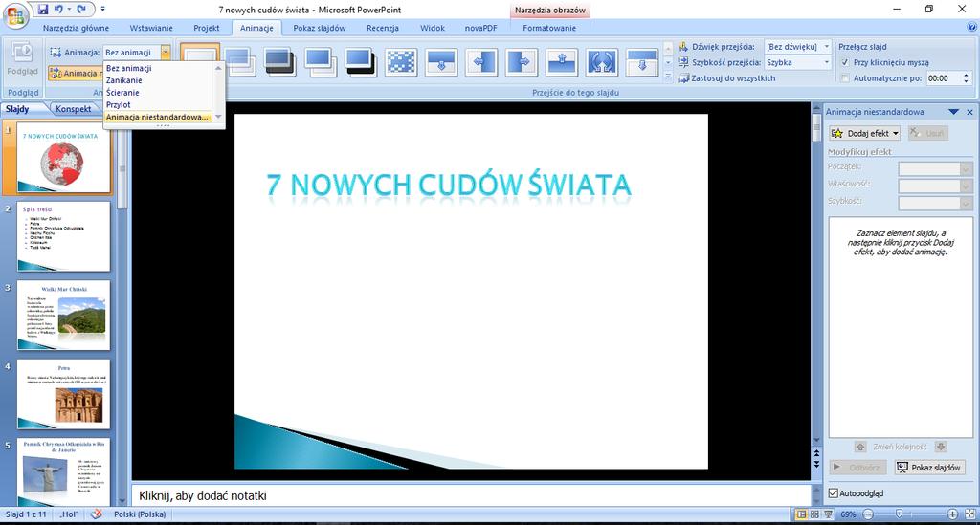Apply the last transition with down arrow
The height and width of the screenshot is (525, 980).
tap(641, 62)
